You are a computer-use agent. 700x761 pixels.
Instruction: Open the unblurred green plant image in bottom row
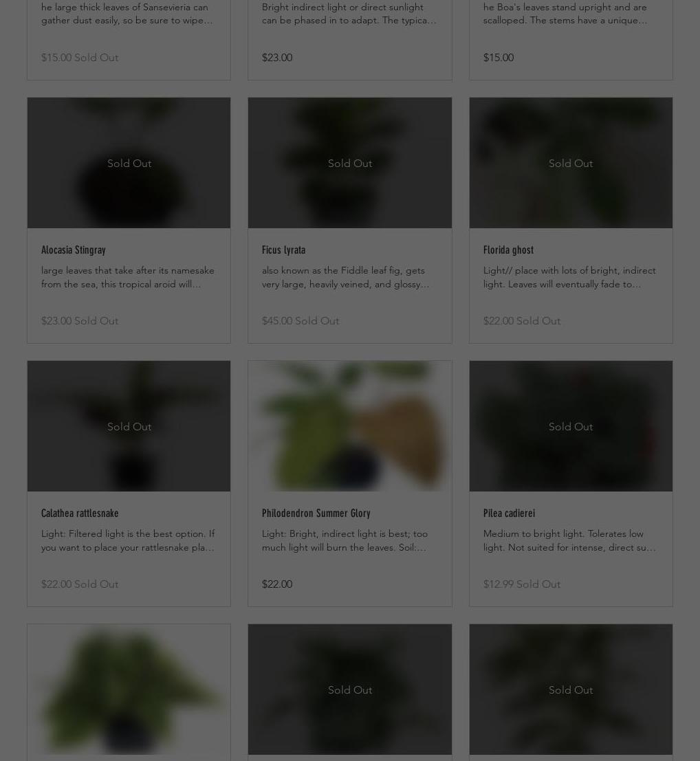129,690
